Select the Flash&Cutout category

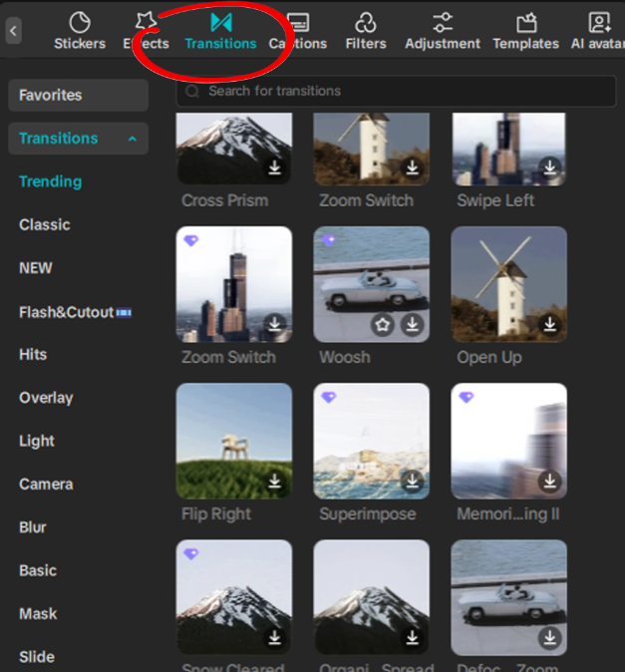pos(75,312)
